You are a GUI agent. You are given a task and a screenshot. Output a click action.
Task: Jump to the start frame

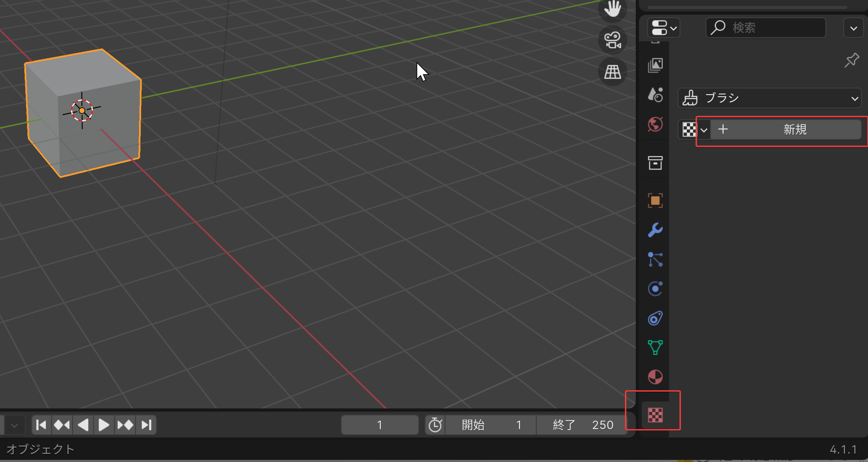point(42,425)
